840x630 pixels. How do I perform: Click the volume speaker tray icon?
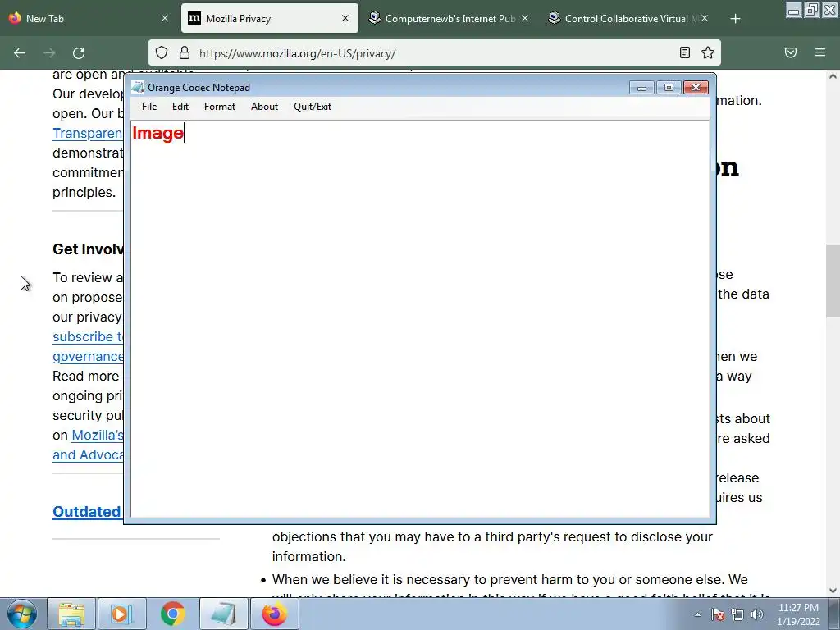coord(757,614)
